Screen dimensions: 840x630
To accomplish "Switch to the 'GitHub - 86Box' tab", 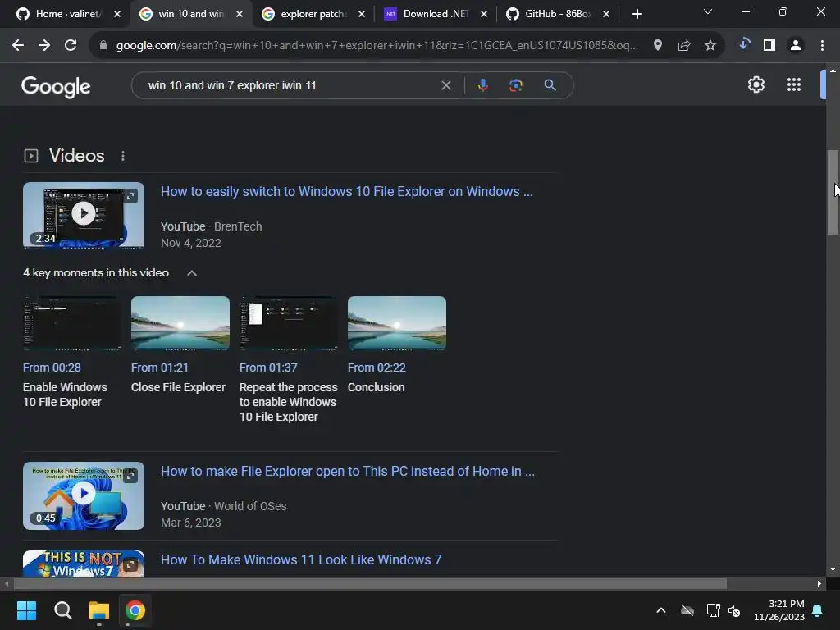I will pyautogui.click(x=558, y=14).
